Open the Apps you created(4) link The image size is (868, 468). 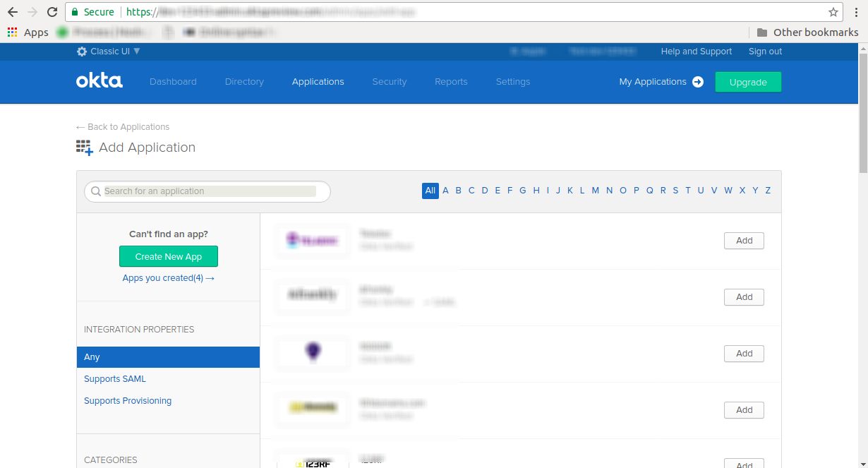(168, 278)
